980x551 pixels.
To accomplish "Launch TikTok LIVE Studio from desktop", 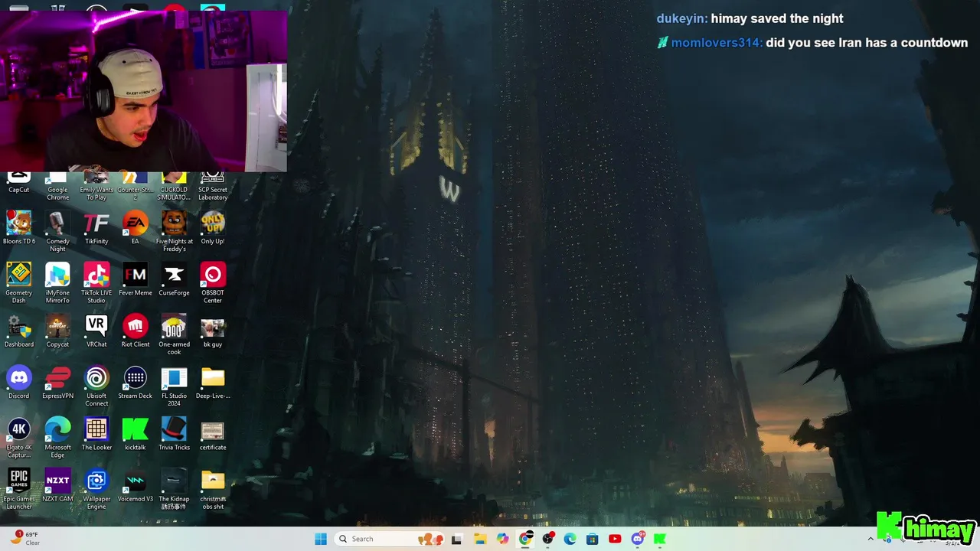I will pos(96,283).
